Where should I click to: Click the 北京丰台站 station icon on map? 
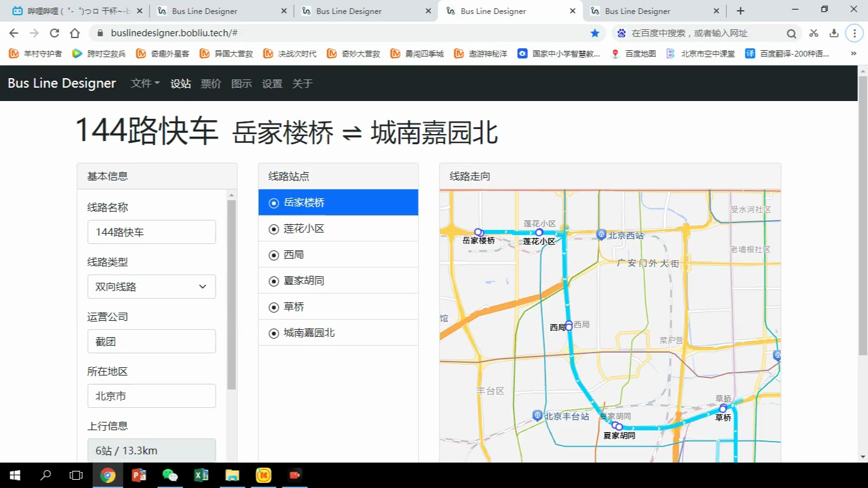click(537, 416)
